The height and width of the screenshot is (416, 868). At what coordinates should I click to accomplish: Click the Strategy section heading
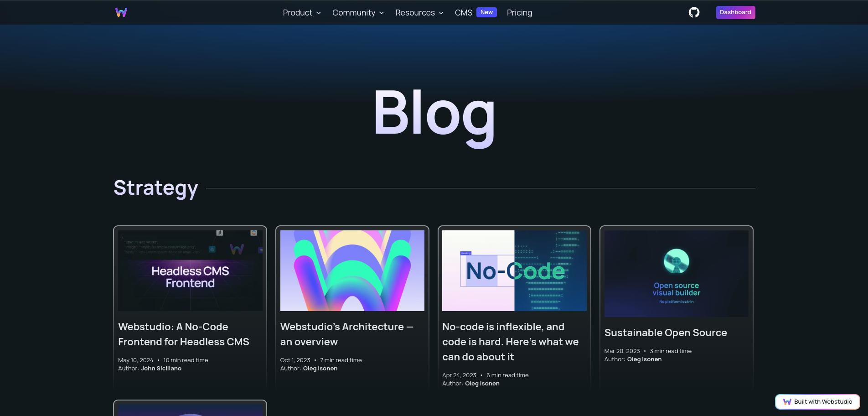coord(156,188)
